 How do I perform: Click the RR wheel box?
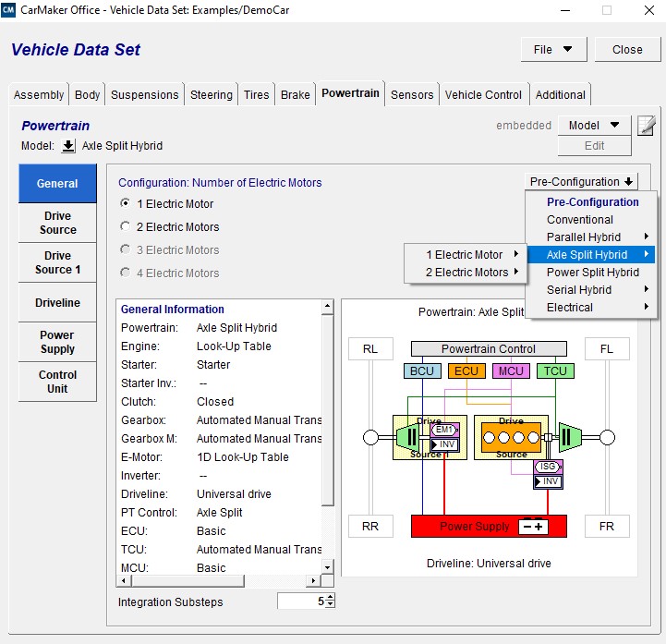pyautogui.click(x=370, y=527)
